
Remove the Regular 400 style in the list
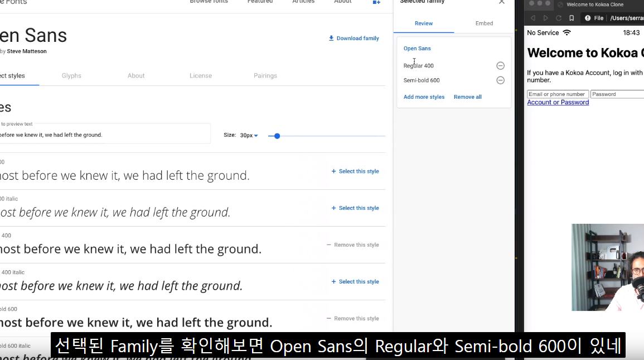tap(353, 245)
